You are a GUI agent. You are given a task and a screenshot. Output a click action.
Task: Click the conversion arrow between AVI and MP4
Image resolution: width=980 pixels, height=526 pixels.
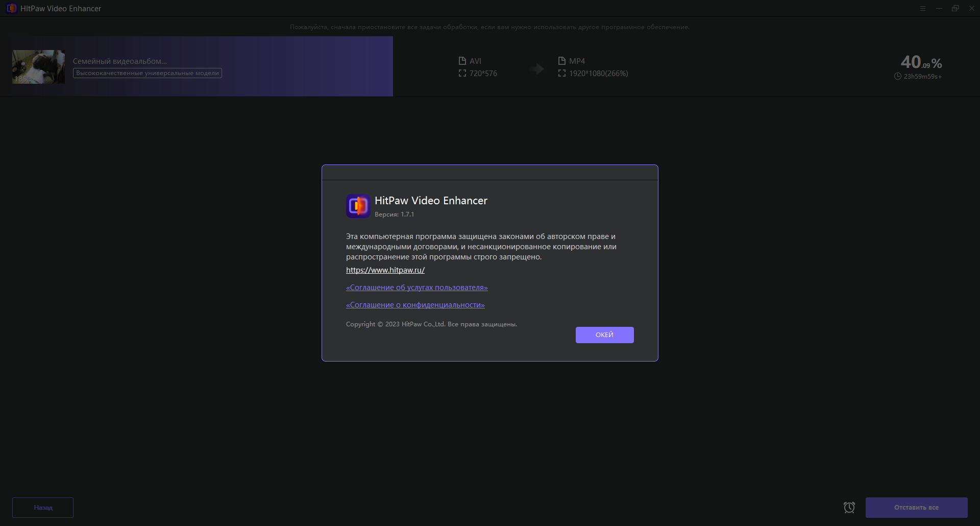pos(536,68)
